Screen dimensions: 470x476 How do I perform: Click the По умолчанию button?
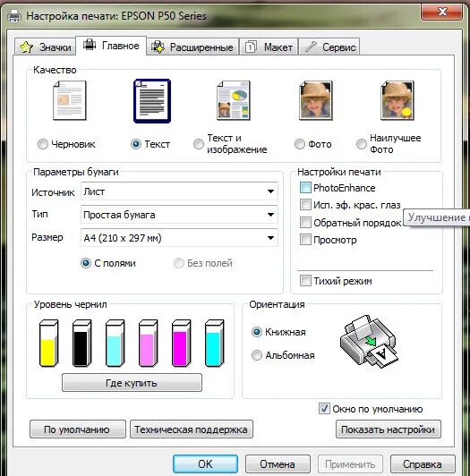point(78,429)
